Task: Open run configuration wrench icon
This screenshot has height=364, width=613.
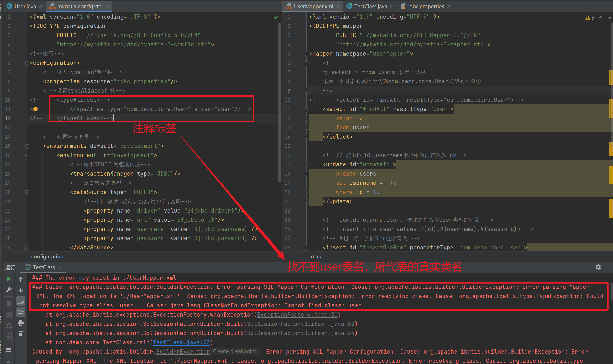Action: [9, 290]
